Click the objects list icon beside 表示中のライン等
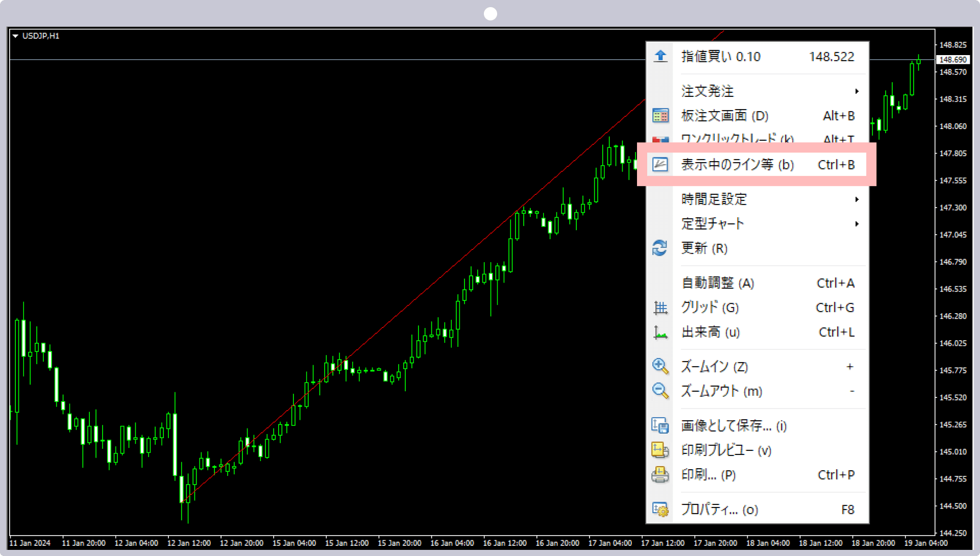The image size is (980, 556). click(x=660, y=164)
